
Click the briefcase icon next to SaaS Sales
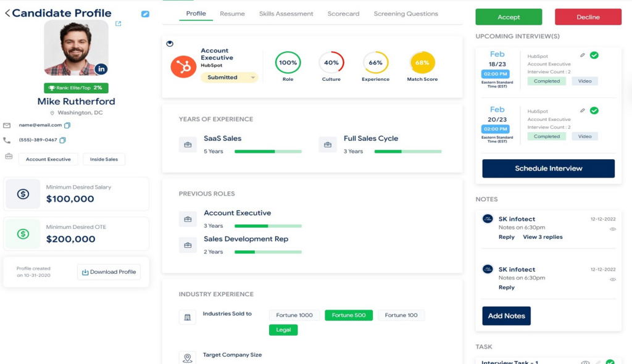tap(188, 145)
